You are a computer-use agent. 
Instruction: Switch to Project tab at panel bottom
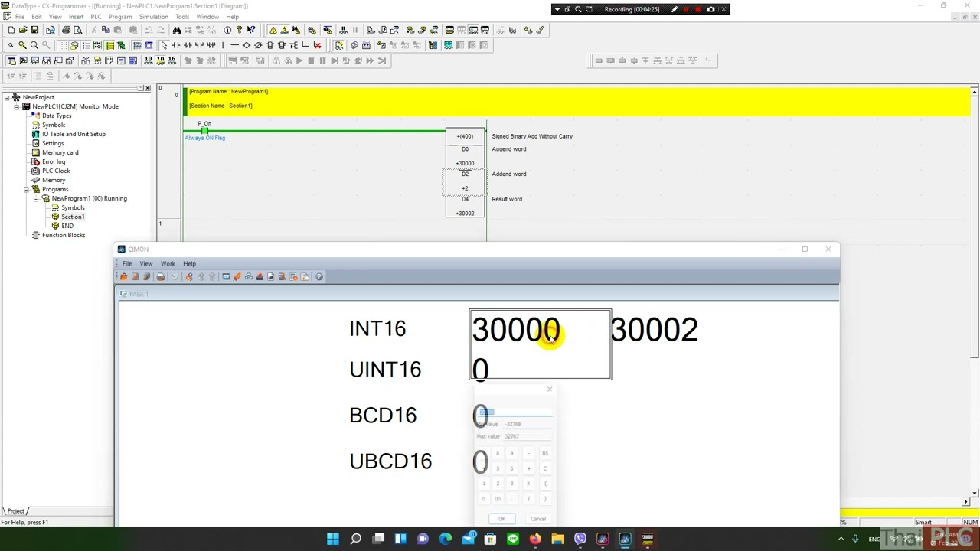(x=15, y=510)
